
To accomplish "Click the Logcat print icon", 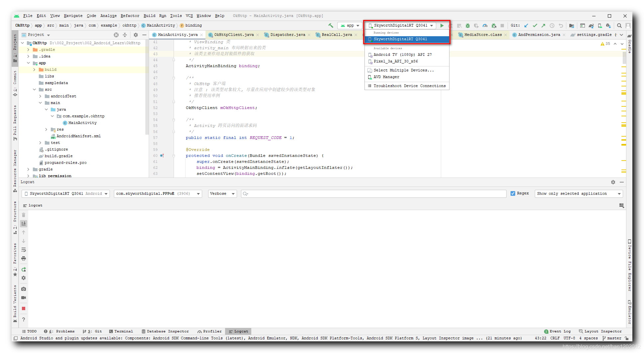I will click(x=24, y=258).
